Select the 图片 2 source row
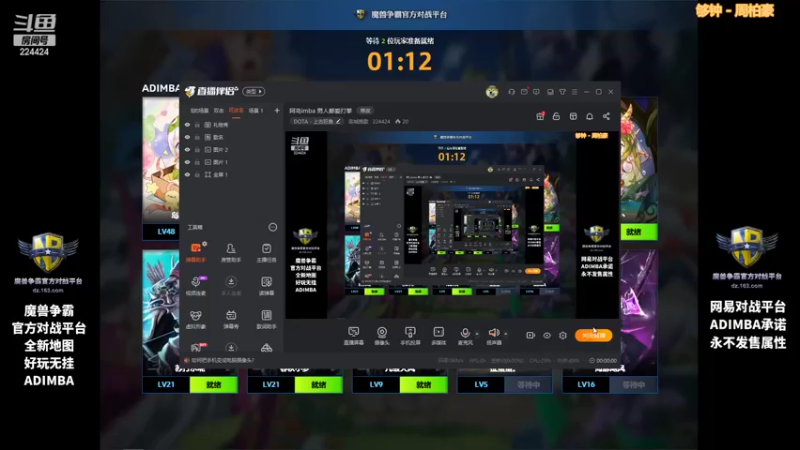The image size is (800, 450). pyautogui.click(x=232, y=149)
